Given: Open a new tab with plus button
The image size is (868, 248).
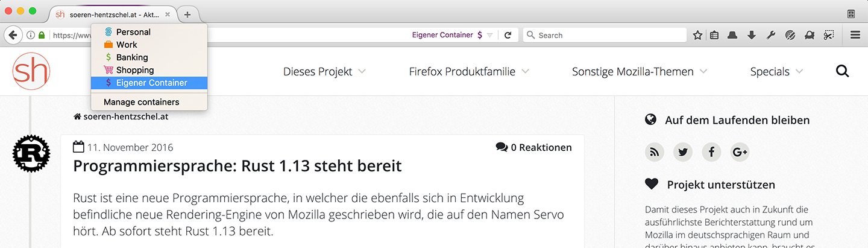Looking at the screenshot, I should click(x=187, y=14).
